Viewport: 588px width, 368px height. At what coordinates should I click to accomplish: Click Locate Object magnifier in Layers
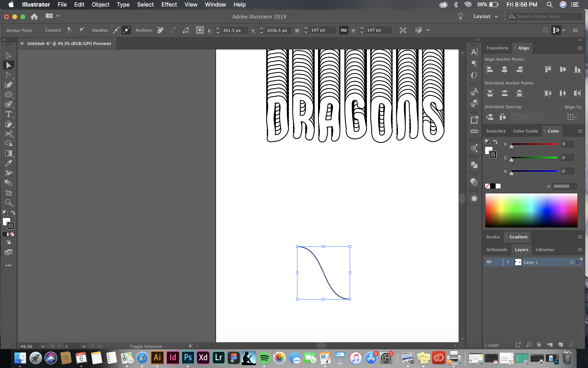click(529, 345)
